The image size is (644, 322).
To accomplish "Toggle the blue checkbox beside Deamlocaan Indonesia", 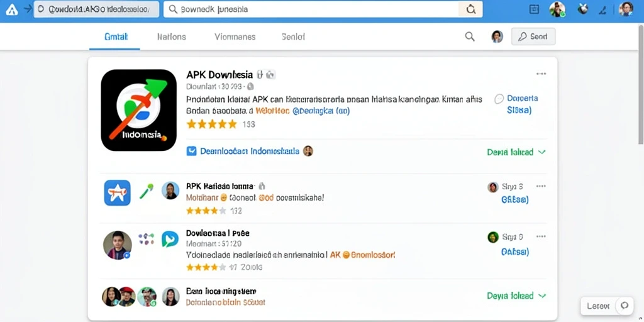I will point(191,151).
